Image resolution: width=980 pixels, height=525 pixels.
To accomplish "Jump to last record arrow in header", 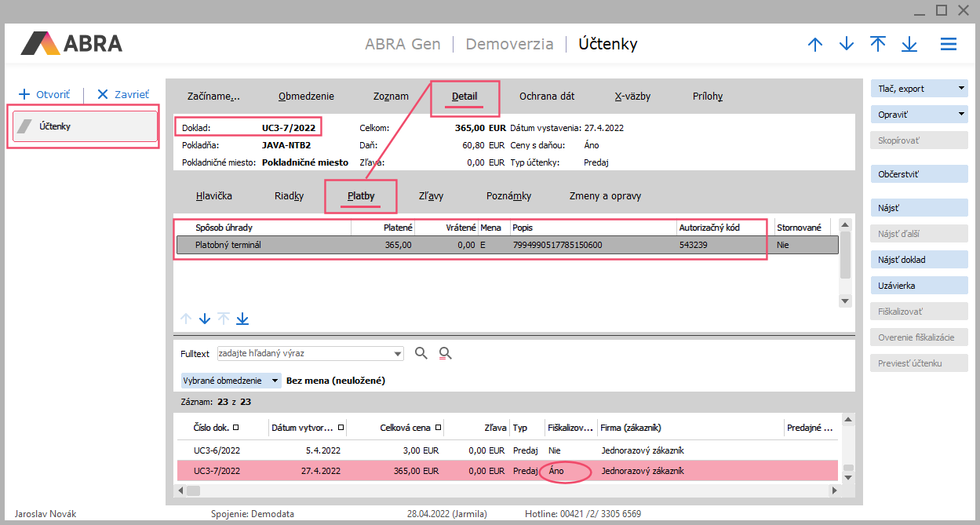I will click(x=909, y=45).
